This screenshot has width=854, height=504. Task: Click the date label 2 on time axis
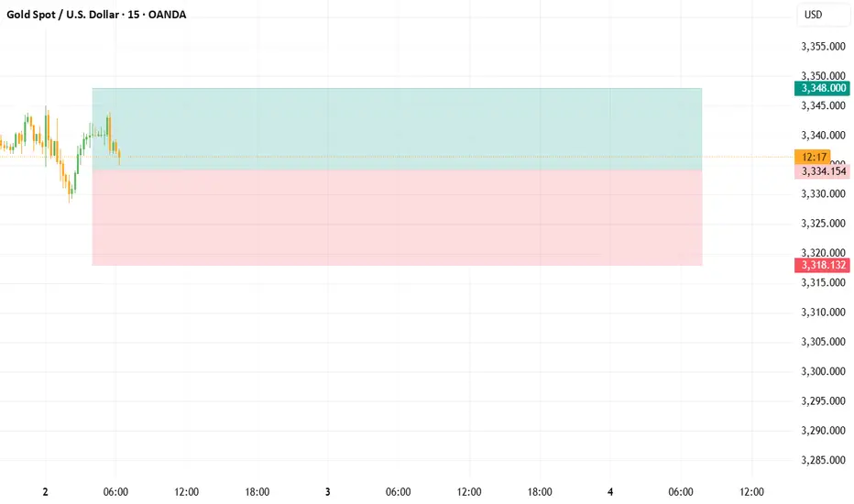(45, 492)
